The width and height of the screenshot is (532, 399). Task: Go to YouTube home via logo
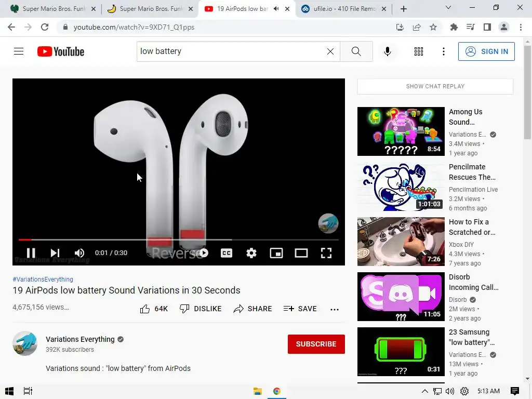61,51
